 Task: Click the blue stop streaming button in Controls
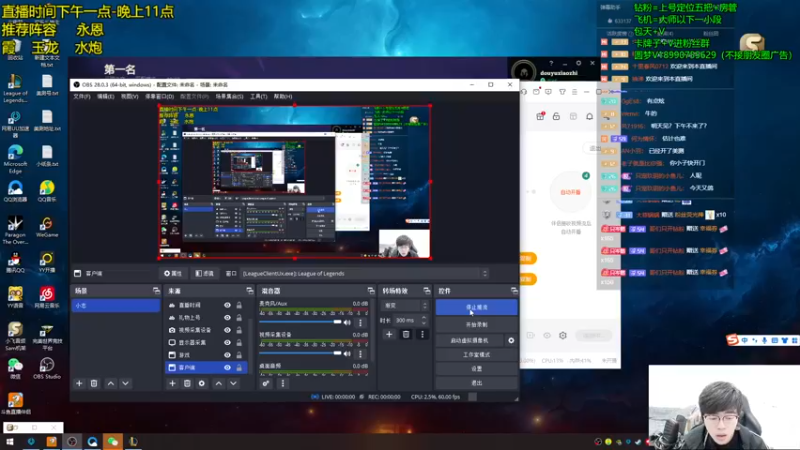(x=477, y=307)
